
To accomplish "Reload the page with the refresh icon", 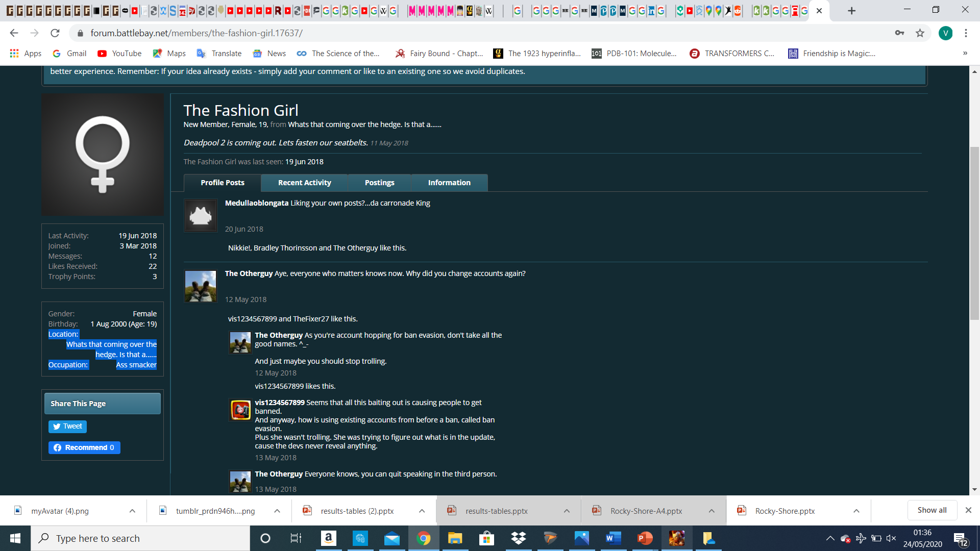I will (x=55, y=33).
